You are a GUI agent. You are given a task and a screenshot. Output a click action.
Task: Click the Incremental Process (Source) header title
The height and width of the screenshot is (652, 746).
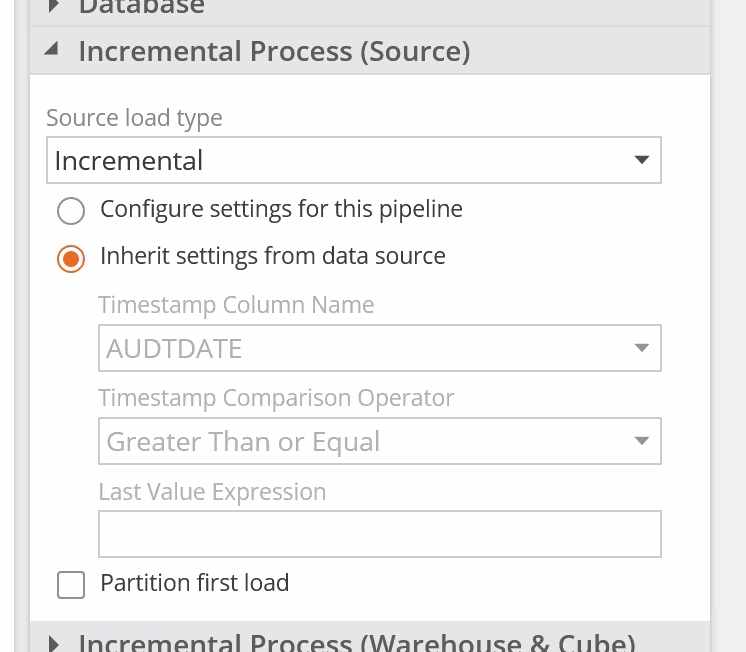(274, 51)
